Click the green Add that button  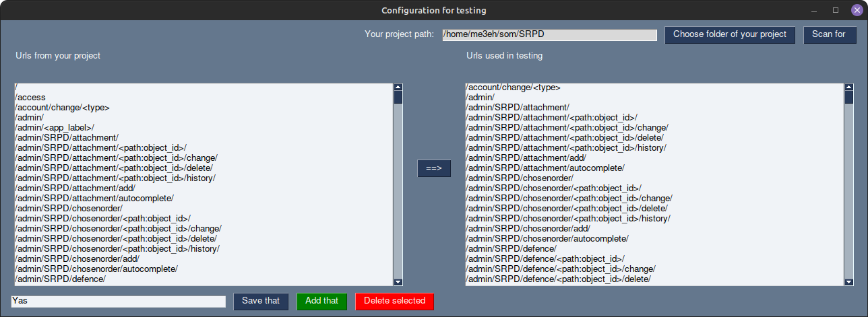coord(321,302)
